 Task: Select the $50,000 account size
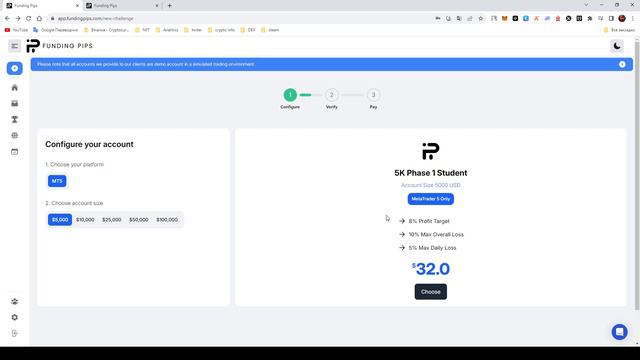tap(139, 220)
